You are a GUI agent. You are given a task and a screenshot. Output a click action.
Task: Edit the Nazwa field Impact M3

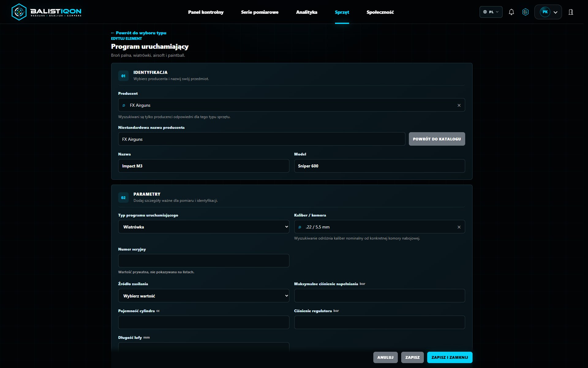pyautogui.click(x=204, y=166)
